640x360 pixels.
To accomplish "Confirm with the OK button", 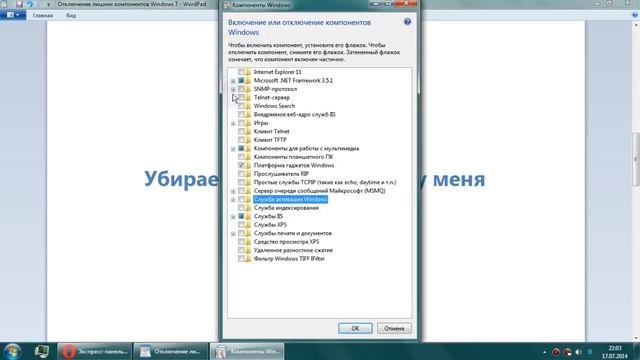I will pos(355,328).
